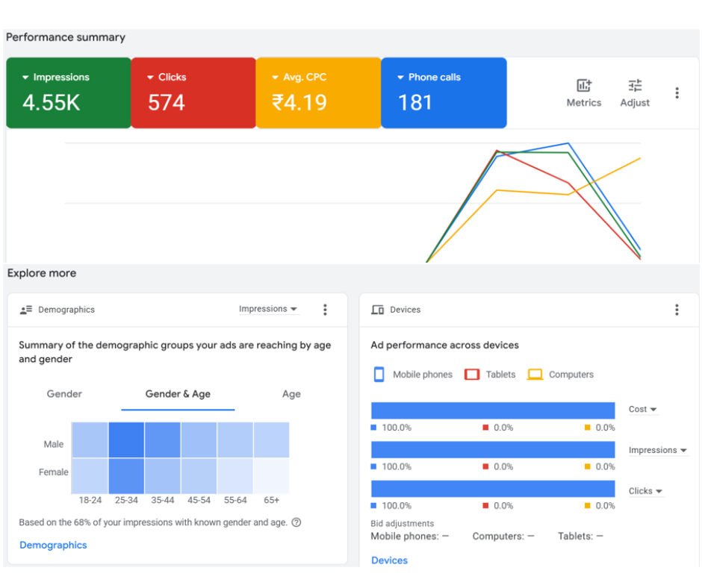Expand the Phone calls metric card dropdown

click(x=400, y=78)
